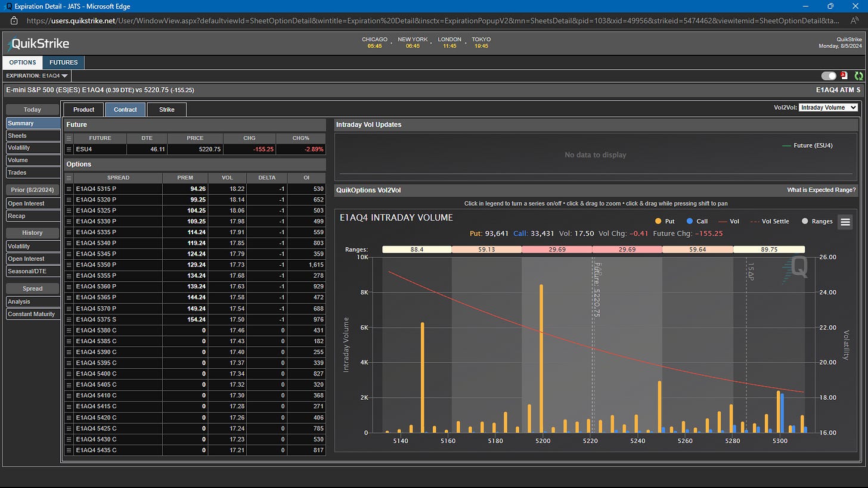
Task: Click the browser address bar URL
Action: [433, 20]
